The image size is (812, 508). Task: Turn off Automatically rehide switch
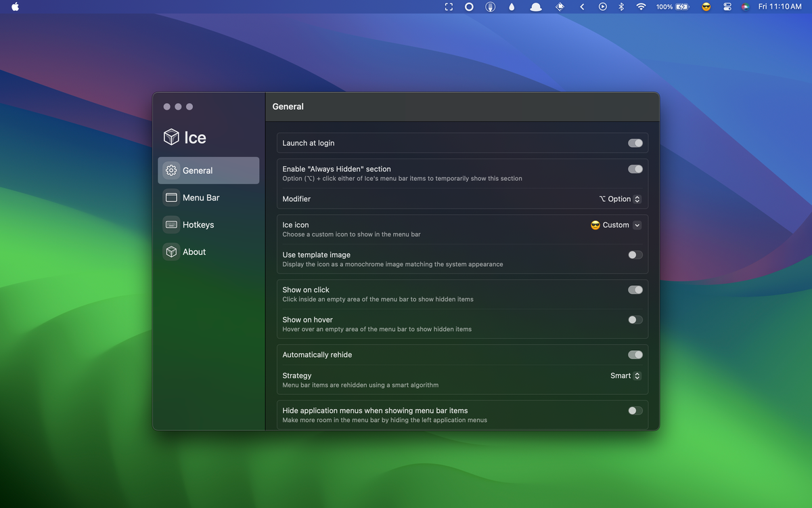[x=635, y=355]
